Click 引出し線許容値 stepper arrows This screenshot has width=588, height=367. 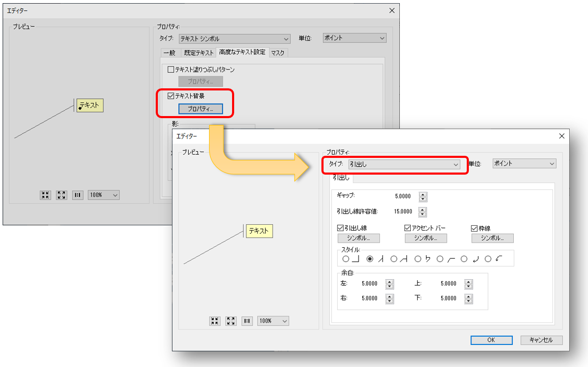point(423,212)
